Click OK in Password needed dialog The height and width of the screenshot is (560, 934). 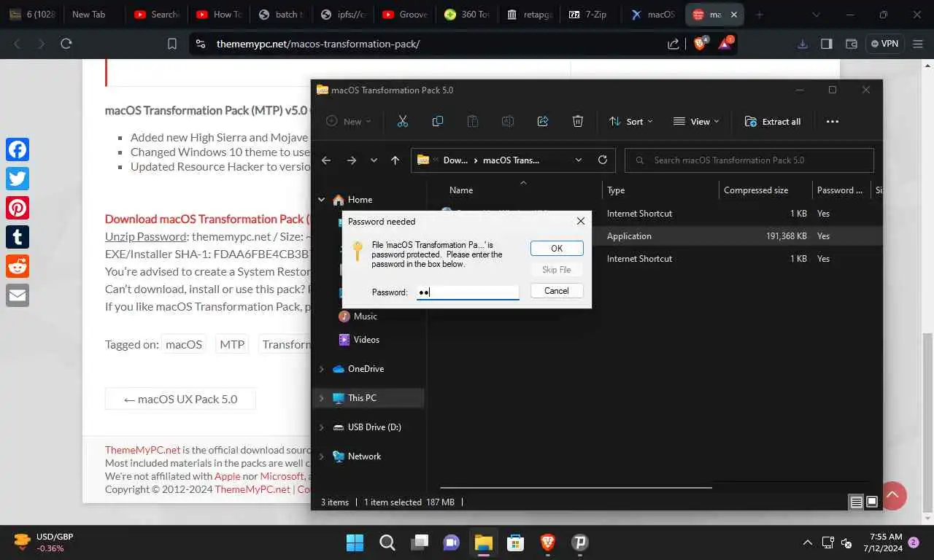point(557,249)
